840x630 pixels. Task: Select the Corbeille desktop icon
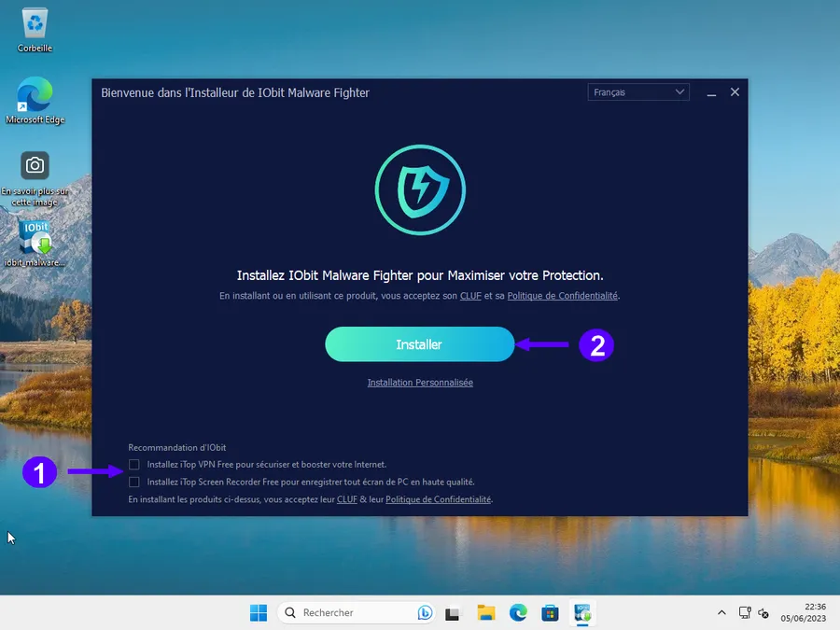tap(35, 31)
